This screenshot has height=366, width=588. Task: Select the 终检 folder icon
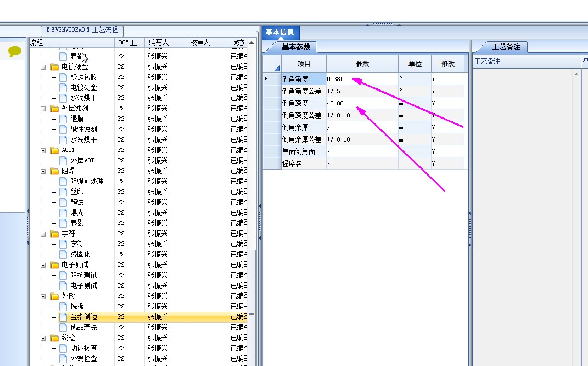click(x=54, y=338)
